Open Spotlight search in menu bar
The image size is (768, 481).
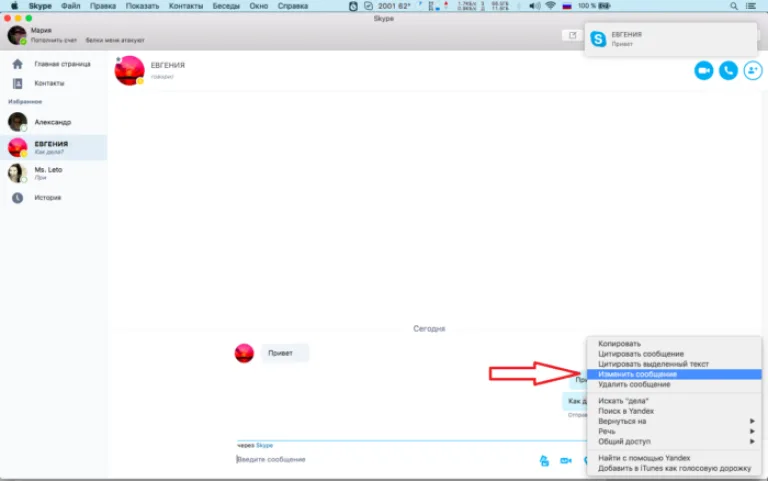point(733,6)
